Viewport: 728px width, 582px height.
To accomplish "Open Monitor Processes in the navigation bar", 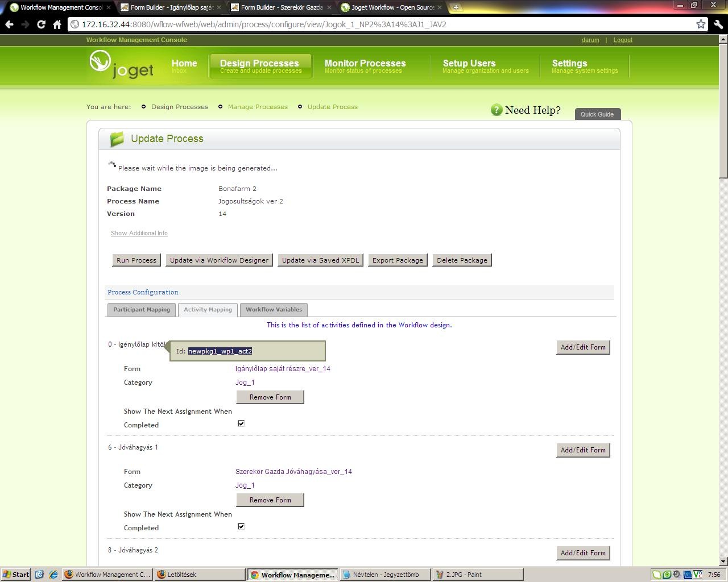I will tap(365, 66).
